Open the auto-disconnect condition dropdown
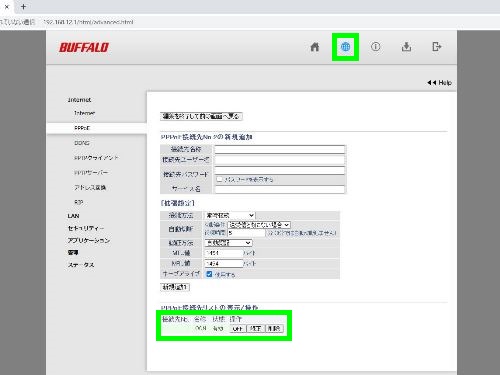The width and height of the screenshot is (500, 375). 259,225
